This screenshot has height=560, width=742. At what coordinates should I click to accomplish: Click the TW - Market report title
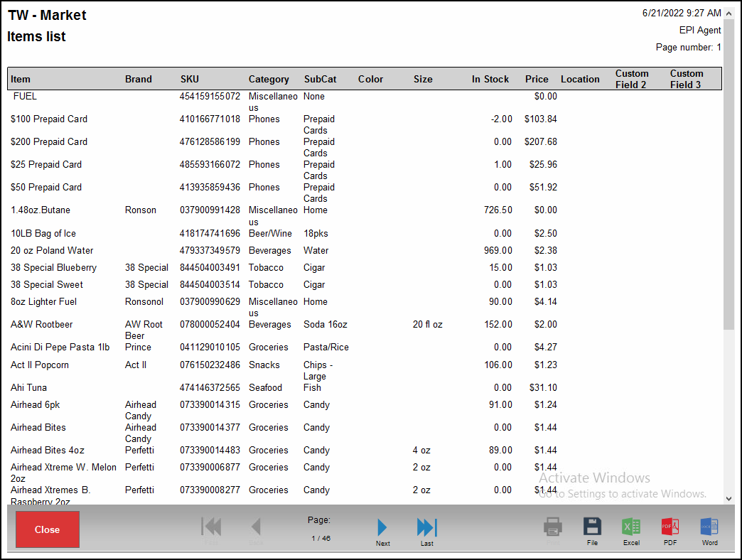(x=47, y=15)
